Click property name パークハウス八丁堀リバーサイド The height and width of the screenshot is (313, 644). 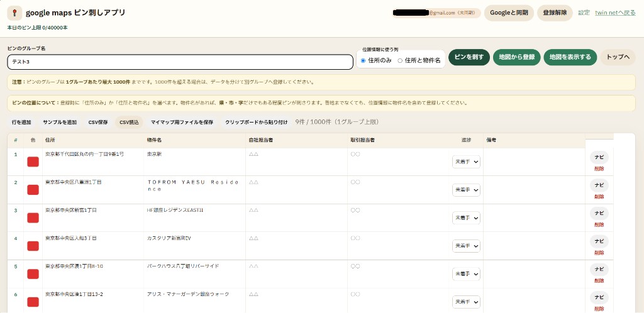[183, 266]
